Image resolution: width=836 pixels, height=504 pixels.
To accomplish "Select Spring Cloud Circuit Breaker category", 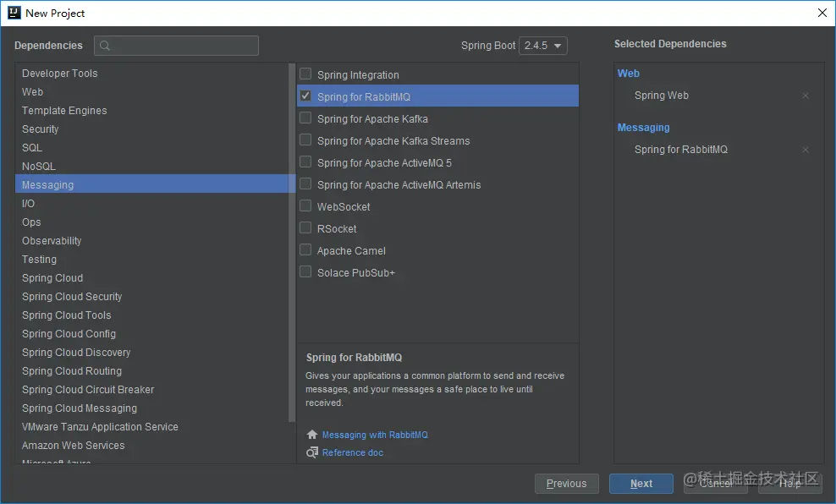I will pyautogui.click(x=151, y=390).
